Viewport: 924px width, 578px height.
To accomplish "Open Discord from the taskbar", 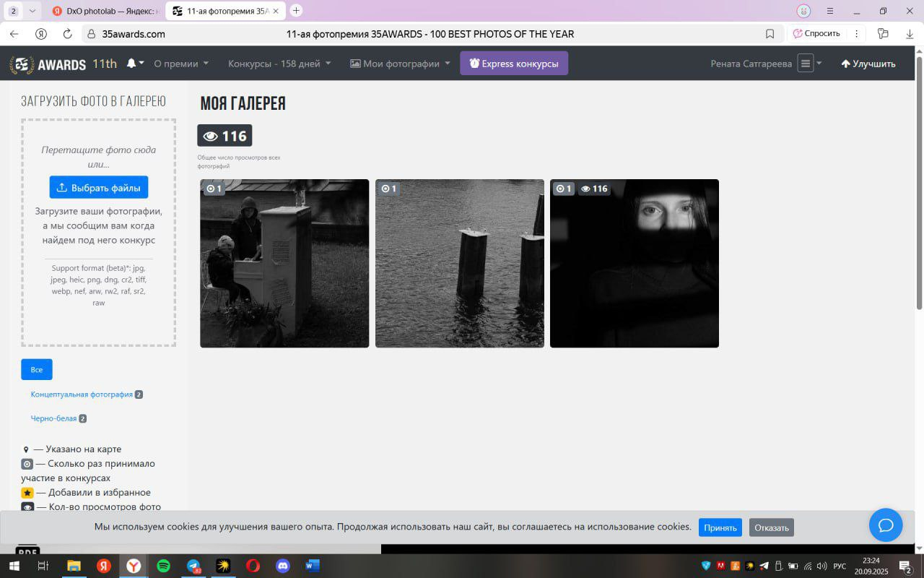I will pyautogui.click(x=283, y=566).
